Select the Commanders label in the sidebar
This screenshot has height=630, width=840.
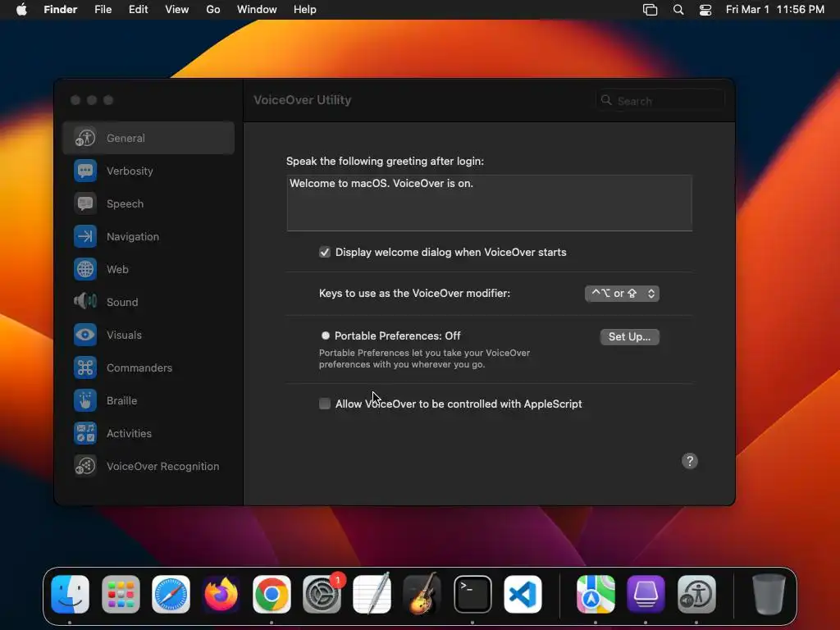[x=139, y=367]
